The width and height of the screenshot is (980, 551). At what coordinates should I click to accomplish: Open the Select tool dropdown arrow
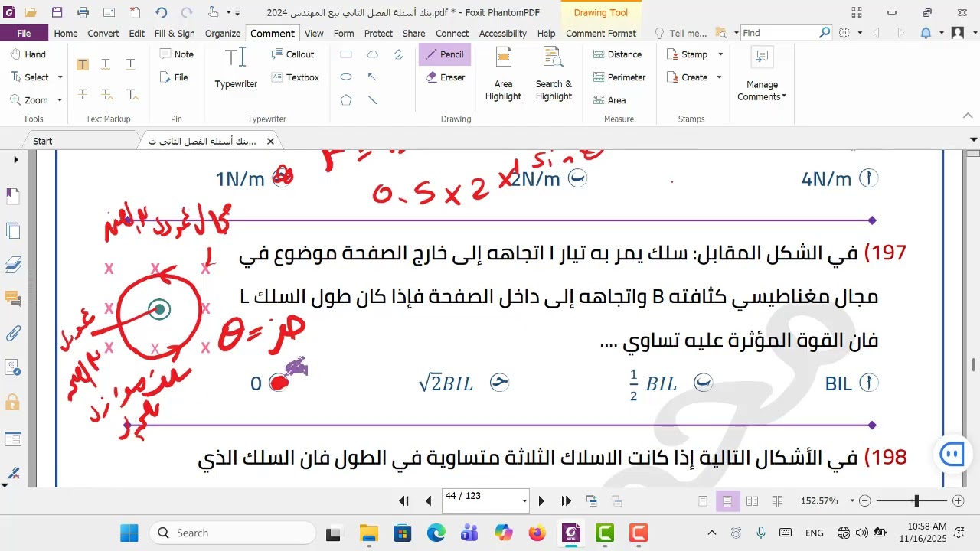(60, 77)
